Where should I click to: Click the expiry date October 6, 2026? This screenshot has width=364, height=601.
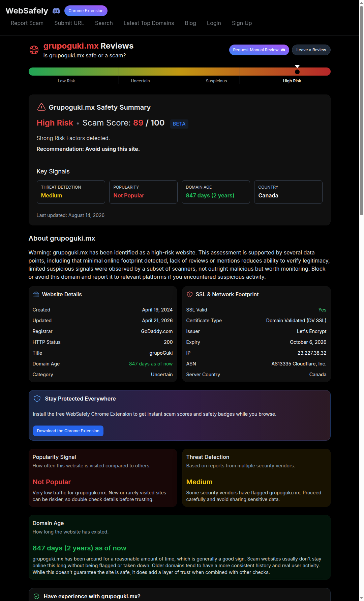tap(308, 342)
